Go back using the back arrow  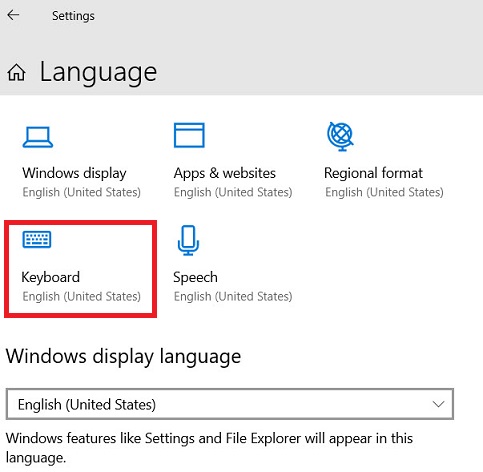coord(13,15)
